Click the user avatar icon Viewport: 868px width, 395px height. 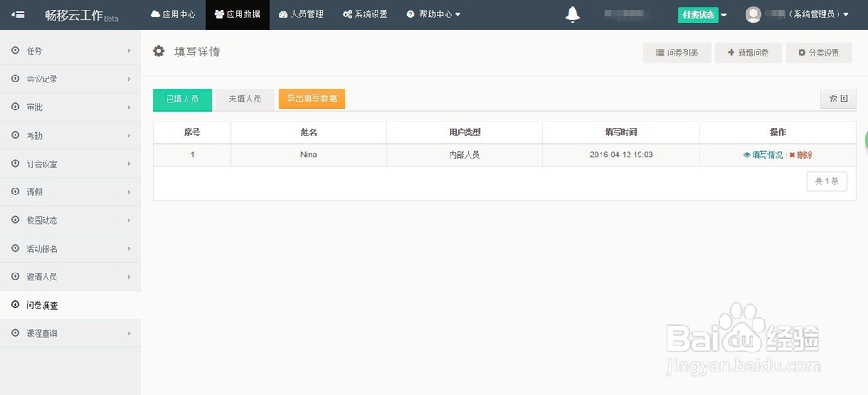point(753,15)
